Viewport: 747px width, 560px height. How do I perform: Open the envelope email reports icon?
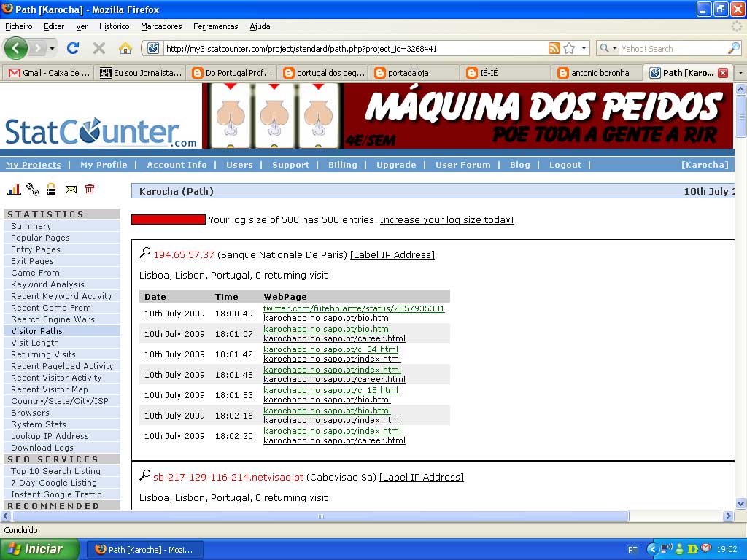click(71, 190)
